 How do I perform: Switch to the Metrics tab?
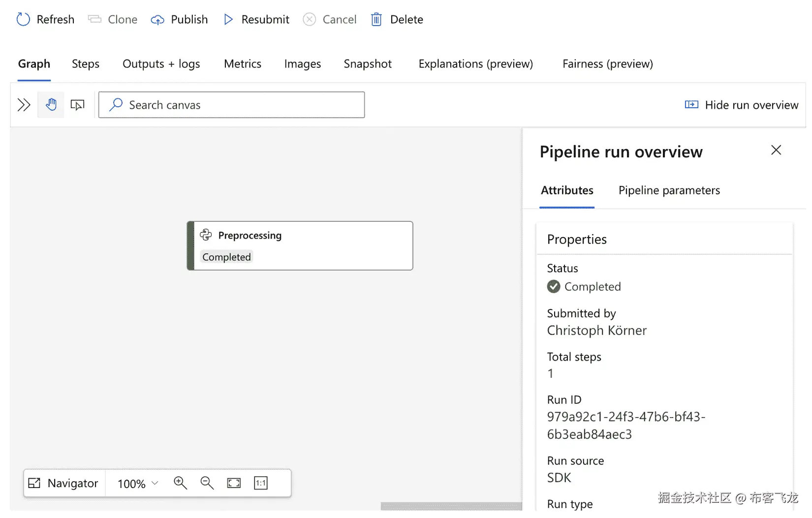tap(242, 64)
